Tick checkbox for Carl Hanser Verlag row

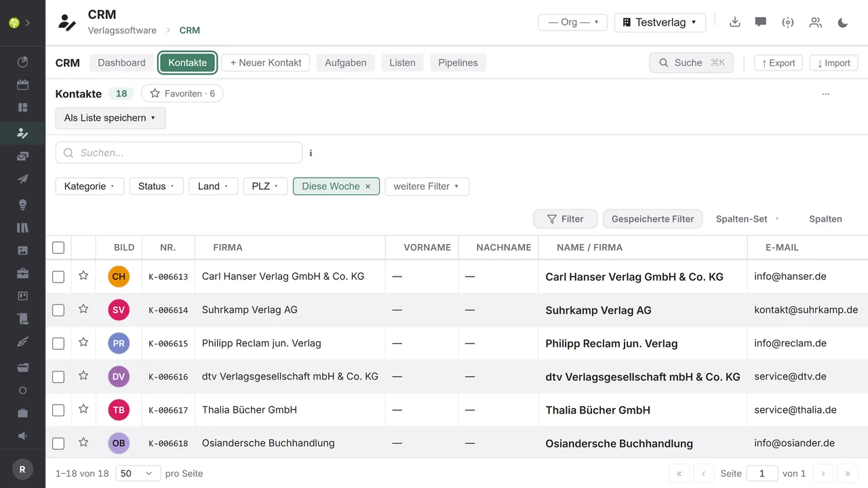[x=58, y=277]
